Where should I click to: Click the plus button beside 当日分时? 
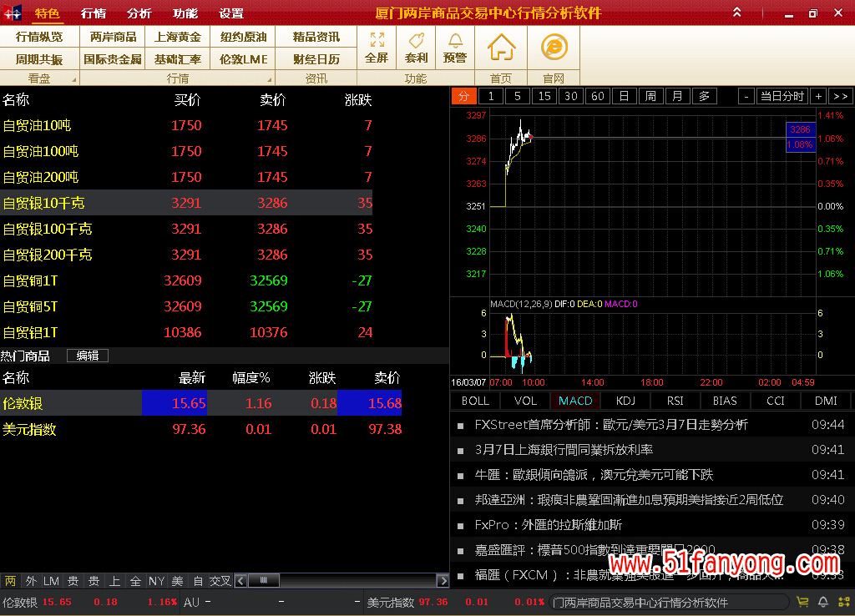tap(818, 97)
